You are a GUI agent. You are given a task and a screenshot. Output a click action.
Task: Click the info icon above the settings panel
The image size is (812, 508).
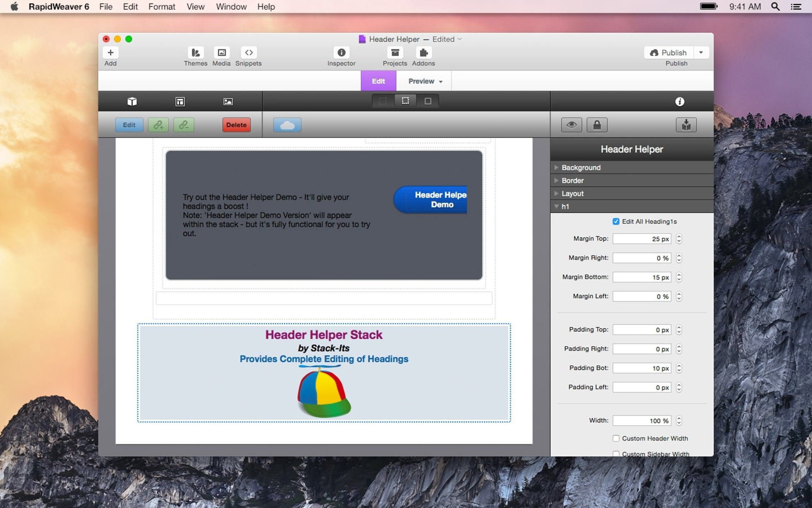pos(679,102)
